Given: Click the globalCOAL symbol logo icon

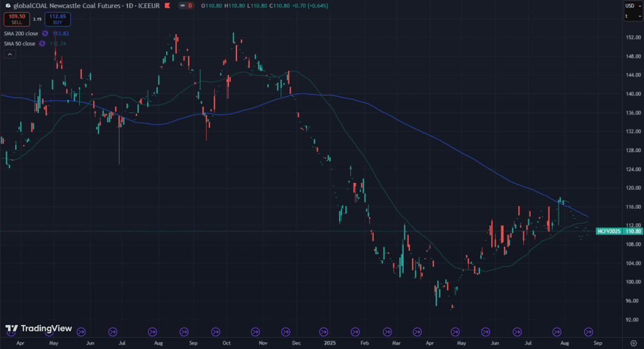Looking at the screenshot, I should (7, 6).
